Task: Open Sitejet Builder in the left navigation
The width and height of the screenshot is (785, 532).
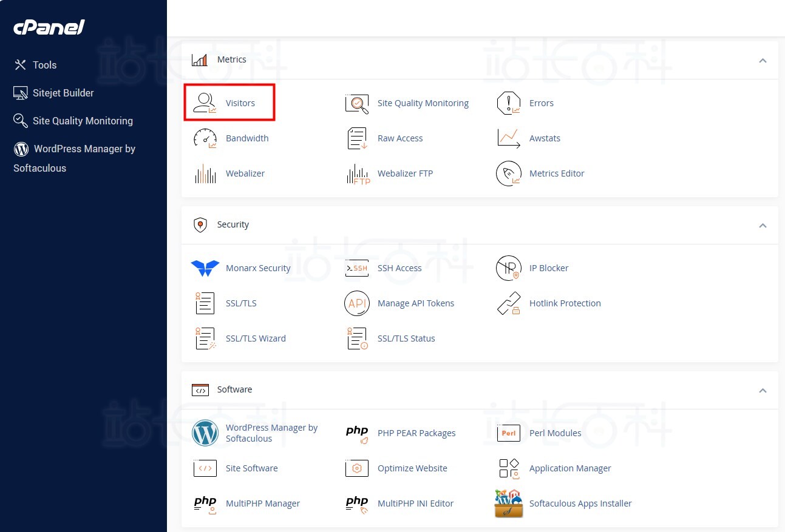Action: click(53, 93)
